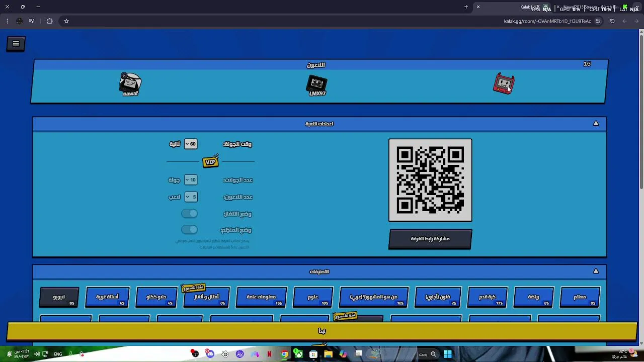
Task: Select the علوم category
Action: [313, 297]
